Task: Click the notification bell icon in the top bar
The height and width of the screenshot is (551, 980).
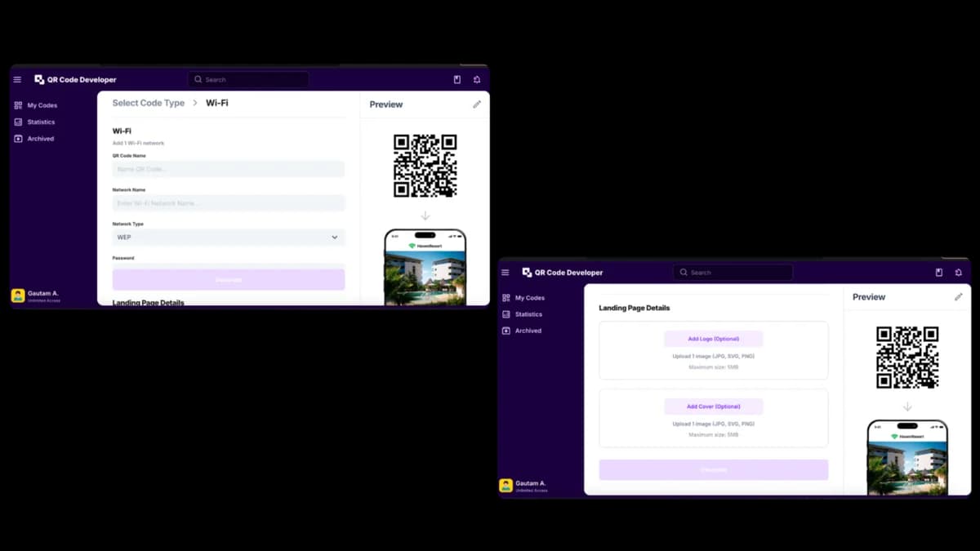Action: pos(477,79)
